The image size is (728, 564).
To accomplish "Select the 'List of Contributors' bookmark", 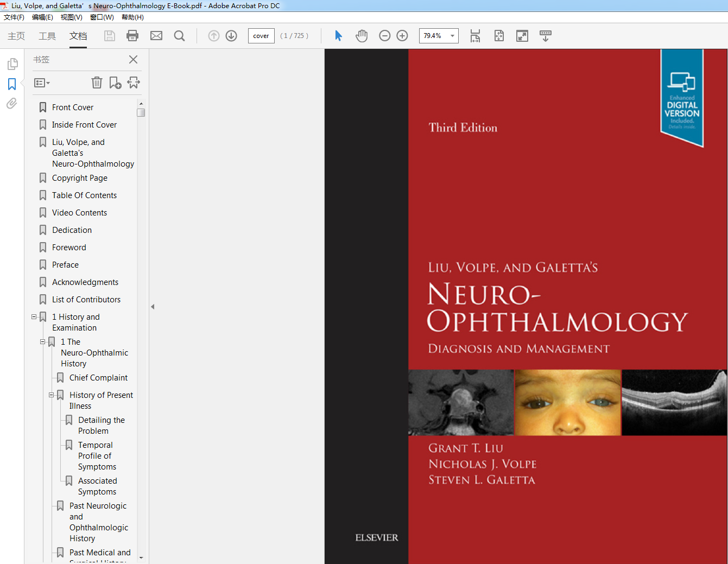I will click(x=86, y=300).
